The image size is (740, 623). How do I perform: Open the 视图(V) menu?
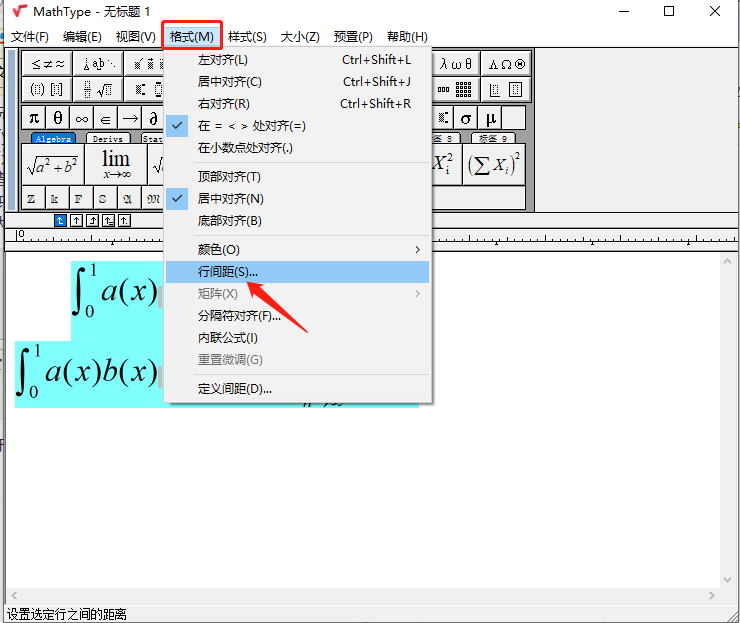tap(135, 37)
